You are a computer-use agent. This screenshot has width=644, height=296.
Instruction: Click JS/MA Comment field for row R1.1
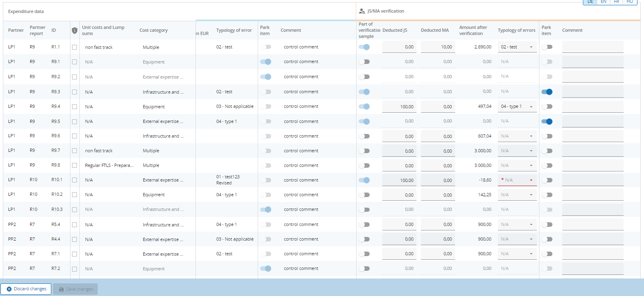[x=592, y=47]
